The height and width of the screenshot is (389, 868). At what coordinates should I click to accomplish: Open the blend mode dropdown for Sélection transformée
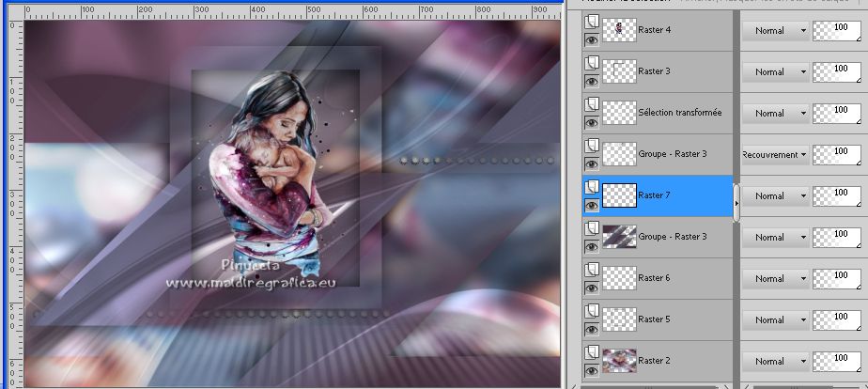point(775,114)
